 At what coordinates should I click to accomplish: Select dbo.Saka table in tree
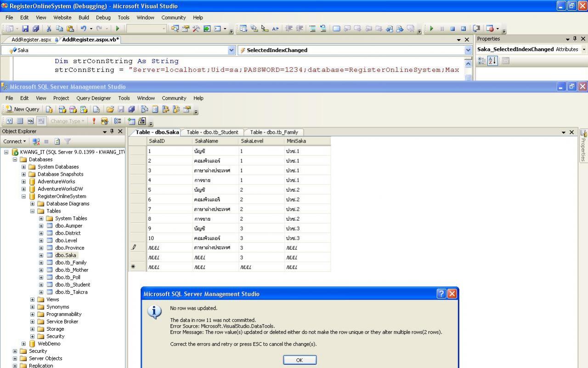(66, 255)
